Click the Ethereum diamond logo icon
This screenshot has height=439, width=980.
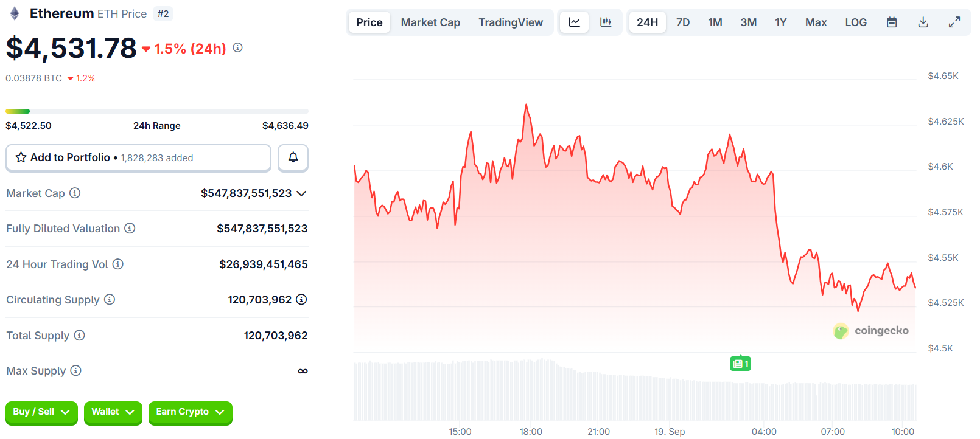coord(15,13)
